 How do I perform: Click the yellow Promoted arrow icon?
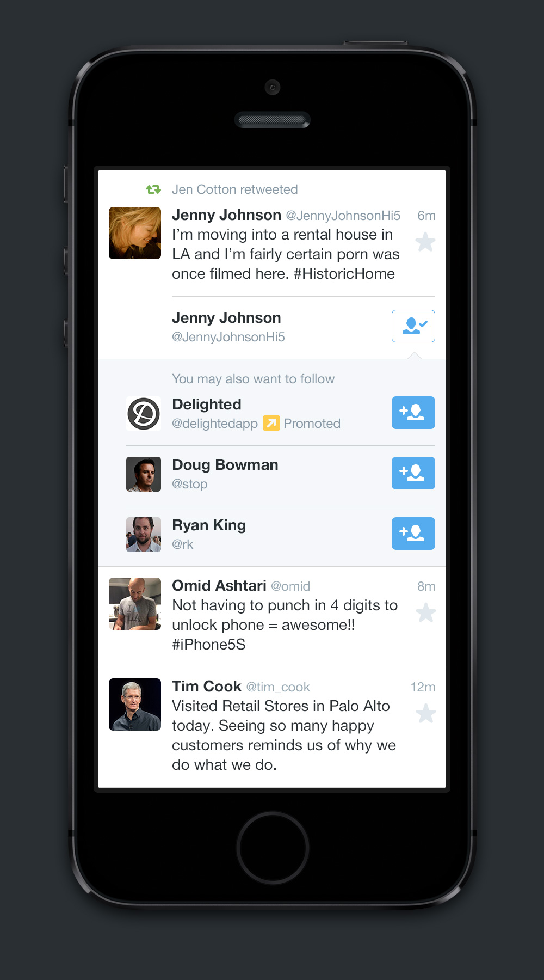coord(271,423)
